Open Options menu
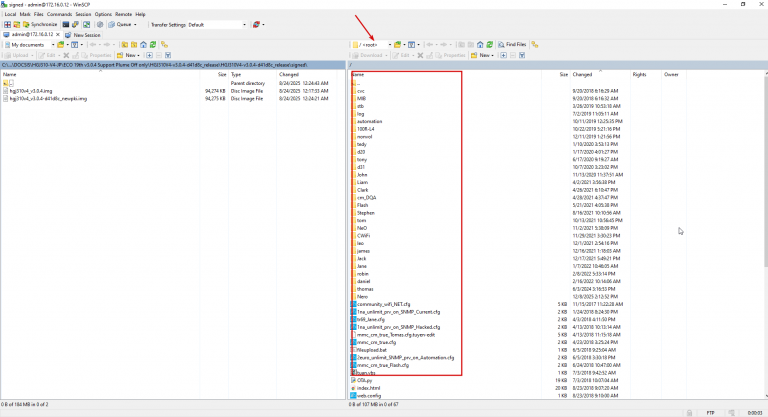The width and height of the screenshot is (768, 417). 103,14
